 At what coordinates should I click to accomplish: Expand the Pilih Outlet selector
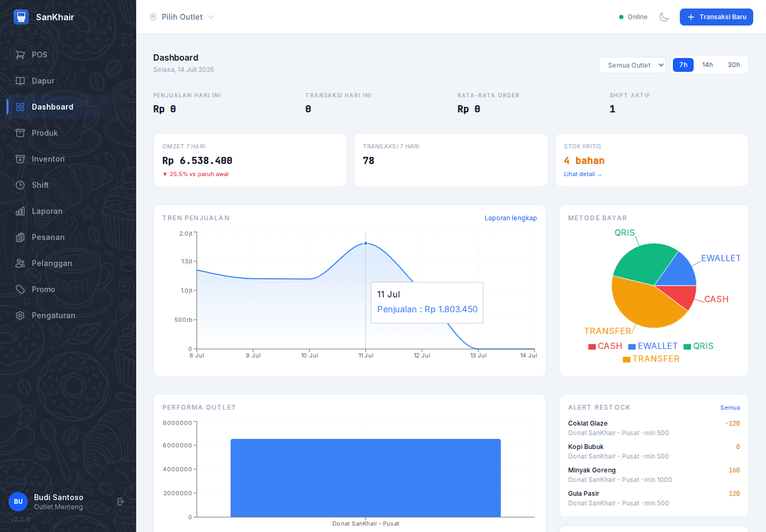pyautogui.click(x=182, y=17)
